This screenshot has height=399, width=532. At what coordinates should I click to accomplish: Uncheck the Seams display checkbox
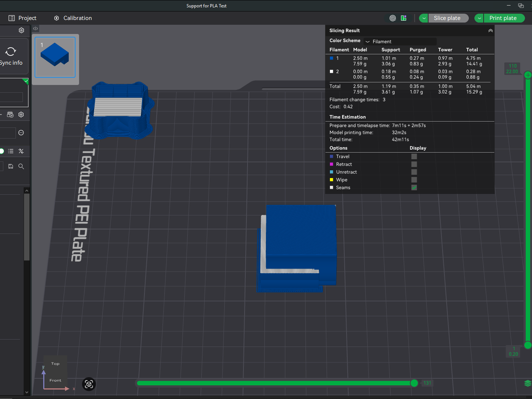[414, 188]
